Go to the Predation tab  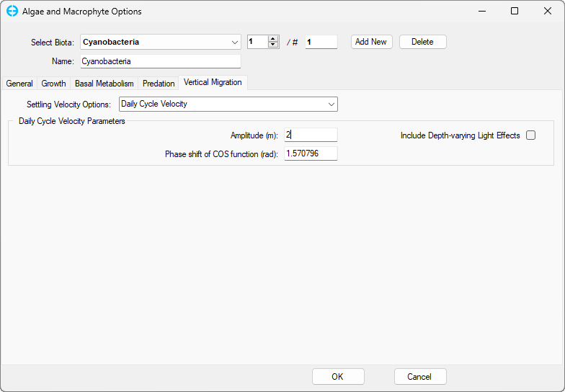159,84
